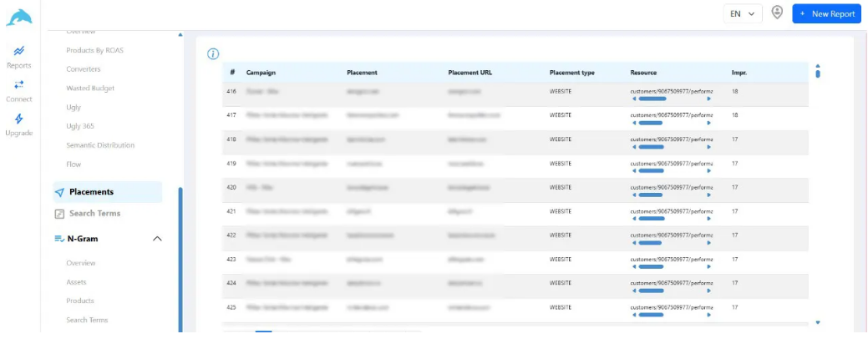
Task: Click row number 425
Action: pos(231,307)
